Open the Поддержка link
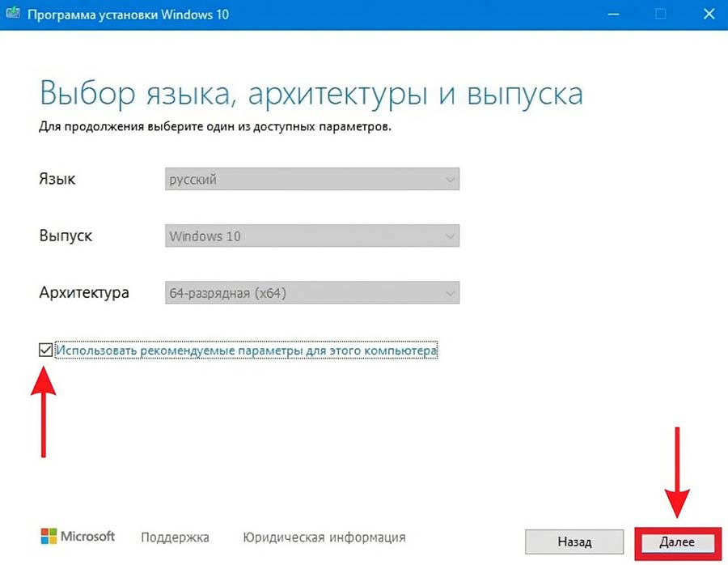This screenshot has height=565, width=728. 175,537
